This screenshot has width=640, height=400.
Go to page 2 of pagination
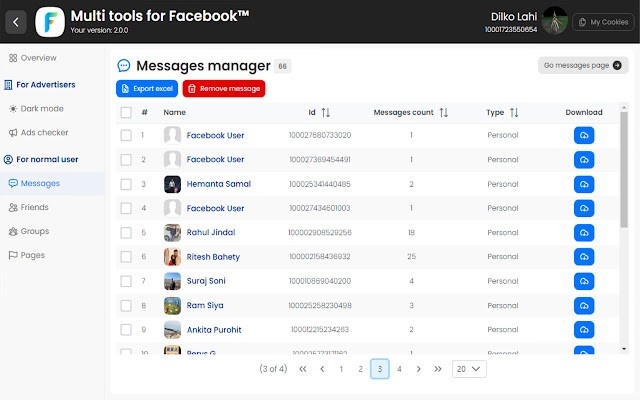[360, 369]
